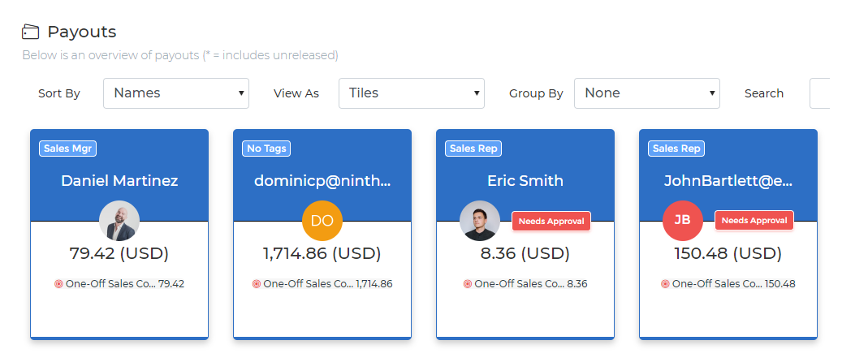This screenshot has width=868, height=362.
Task: Open the dominicp@ninth... tile heading
Action: pos(322,181)
